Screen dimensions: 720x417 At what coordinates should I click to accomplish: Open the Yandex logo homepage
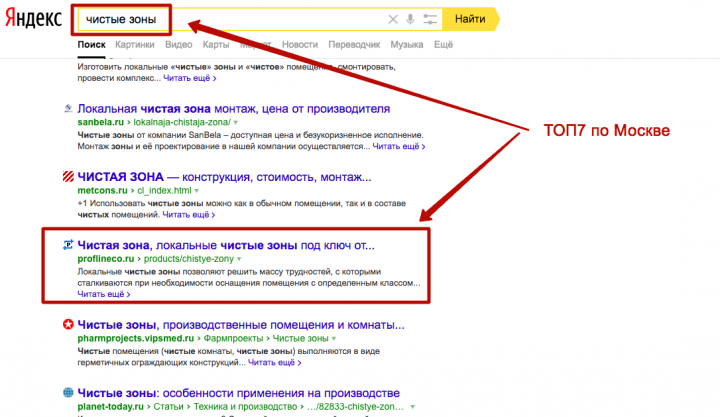34,19
